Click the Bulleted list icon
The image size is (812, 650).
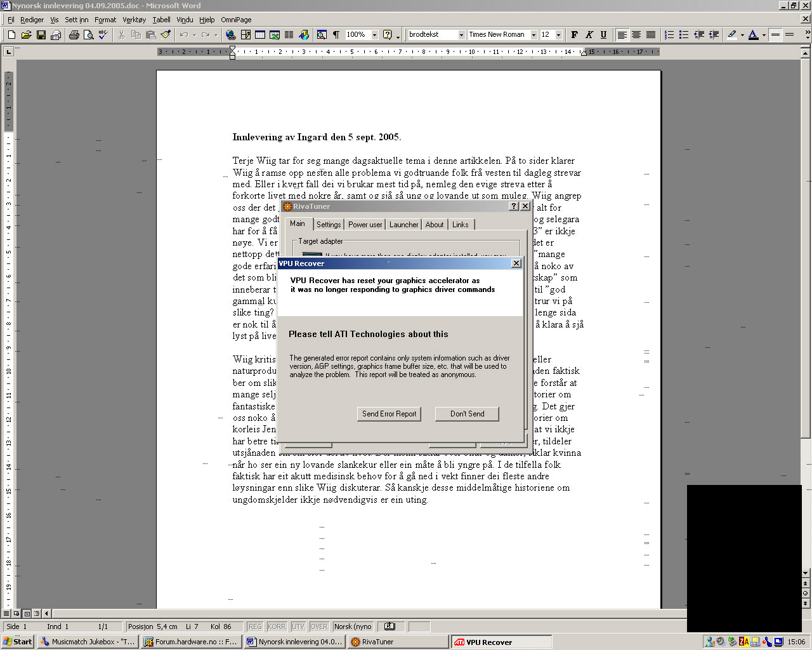point(684,35)
